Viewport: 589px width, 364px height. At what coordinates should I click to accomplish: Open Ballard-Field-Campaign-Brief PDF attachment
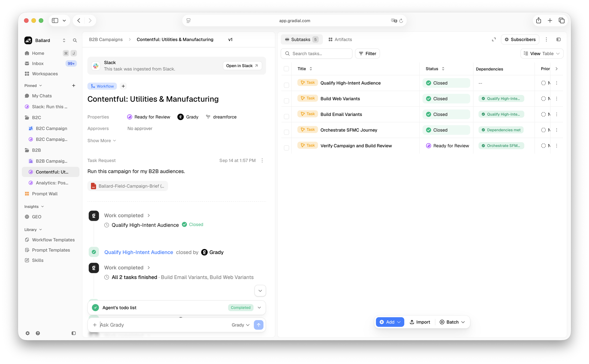128,186
